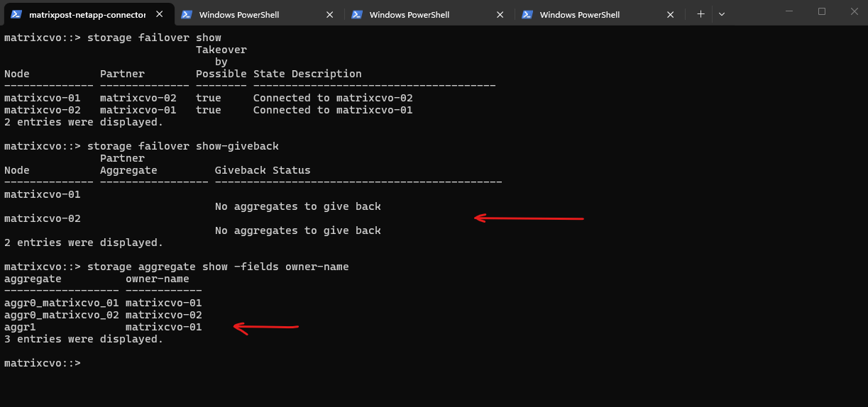The width and height of the screenshot is (868, 407).
Task: Open a new tab with the plus button
Action: click(701, 14)
